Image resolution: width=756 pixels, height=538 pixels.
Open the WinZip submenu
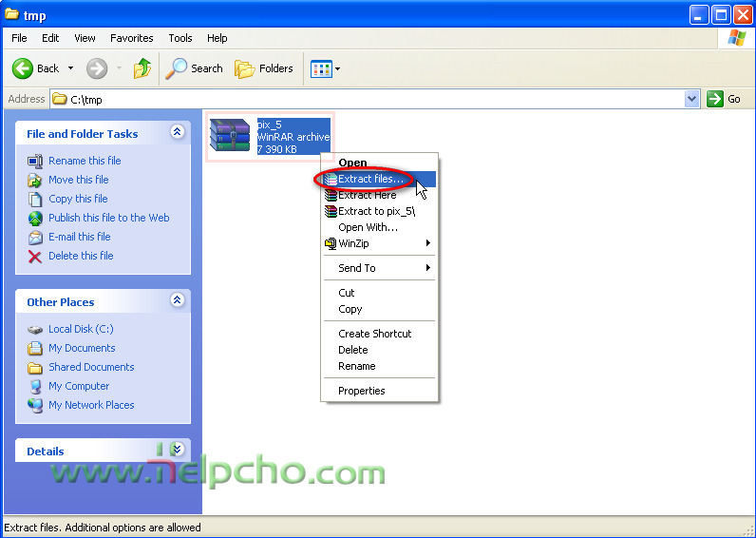pos(379,243)
